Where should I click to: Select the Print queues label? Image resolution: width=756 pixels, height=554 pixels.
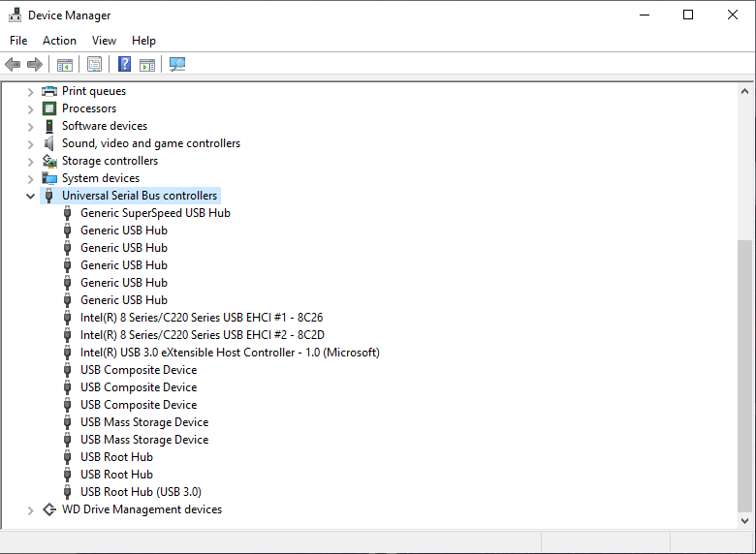(94, 91)
